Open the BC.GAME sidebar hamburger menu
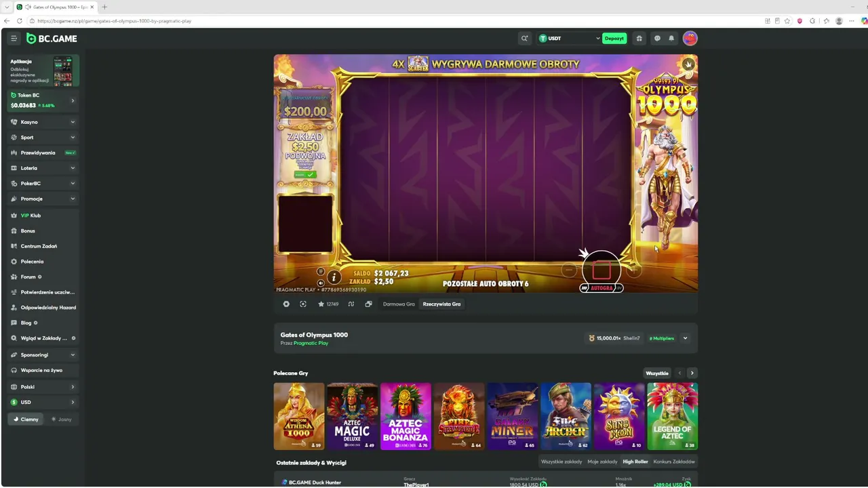This screenshot has height=488, width=868. (x=14, y=39)
